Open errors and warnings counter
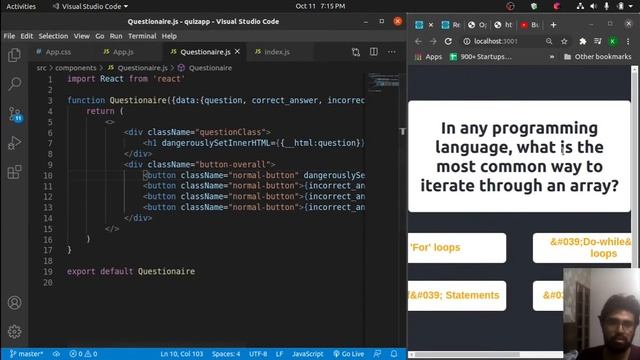Image resolution: width=640 pixels, height=360 pixels. click(x=83, y=353)
